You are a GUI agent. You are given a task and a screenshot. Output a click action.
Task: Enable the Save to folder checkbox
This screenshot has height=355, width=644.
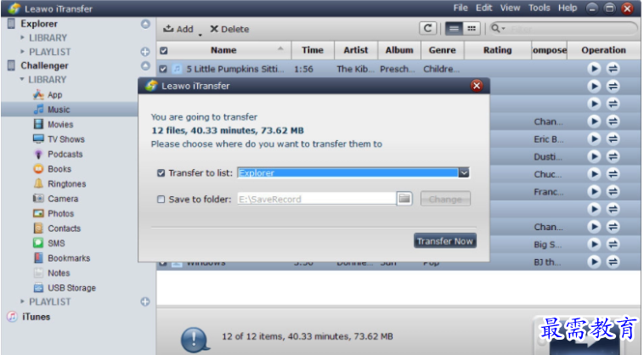(x=161, y=200)
